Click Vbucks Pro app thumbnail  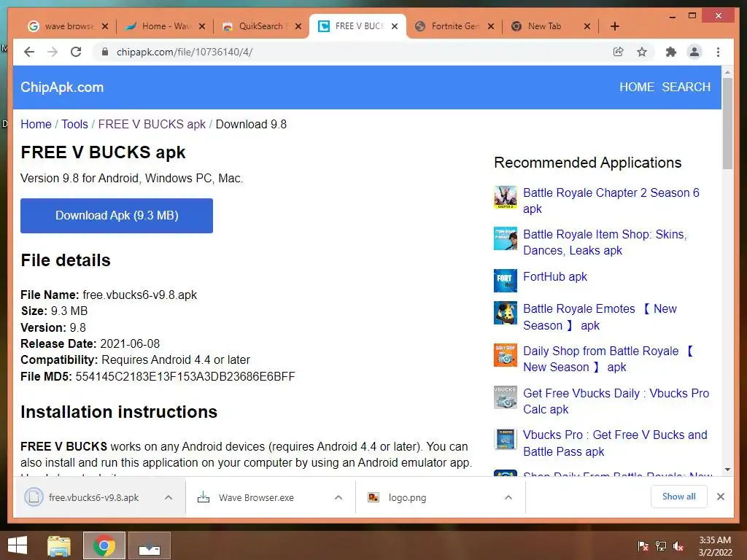coord(506,439)
